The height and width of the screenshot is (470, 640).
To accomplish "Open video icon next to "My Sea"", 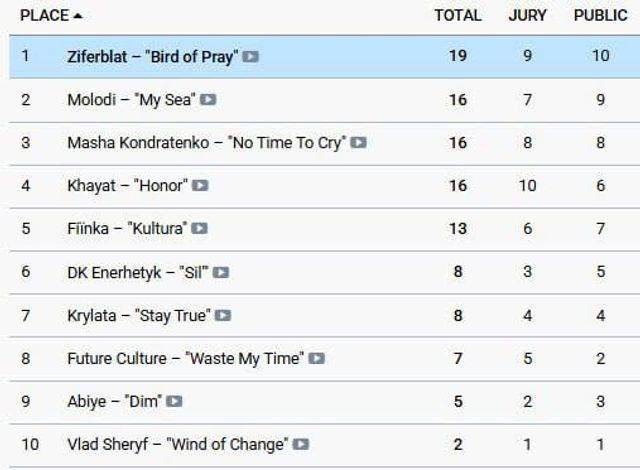I will click(208, 99).
